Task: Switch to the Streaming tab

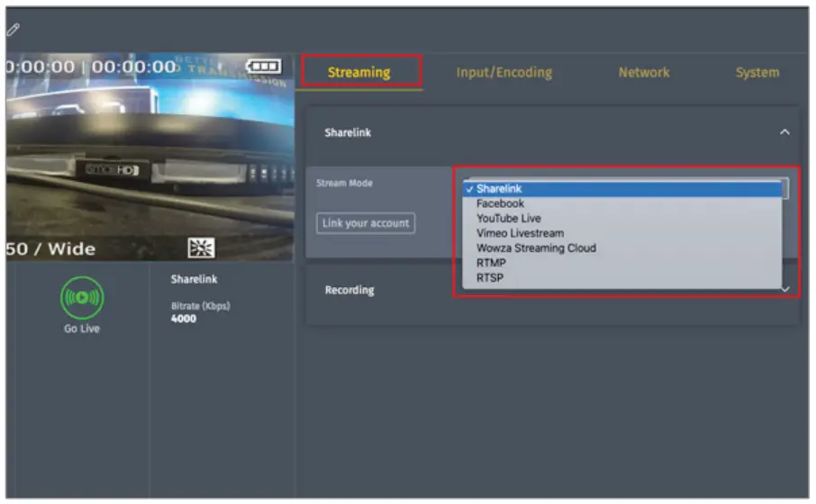Action: click(x=359, y=72)
